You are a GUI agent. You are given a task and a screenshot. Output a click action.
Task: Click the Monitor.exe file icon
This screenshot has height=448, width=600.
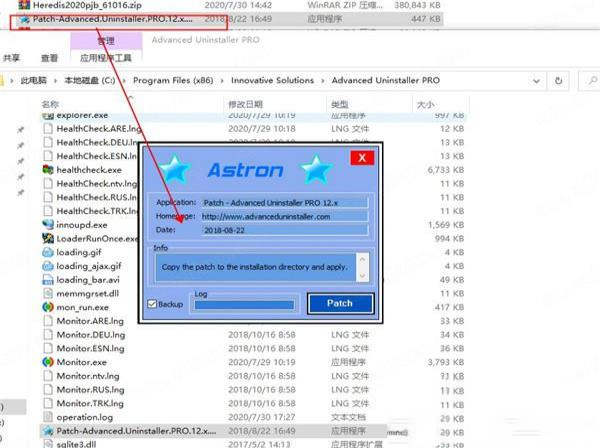(x=47, y=362)
